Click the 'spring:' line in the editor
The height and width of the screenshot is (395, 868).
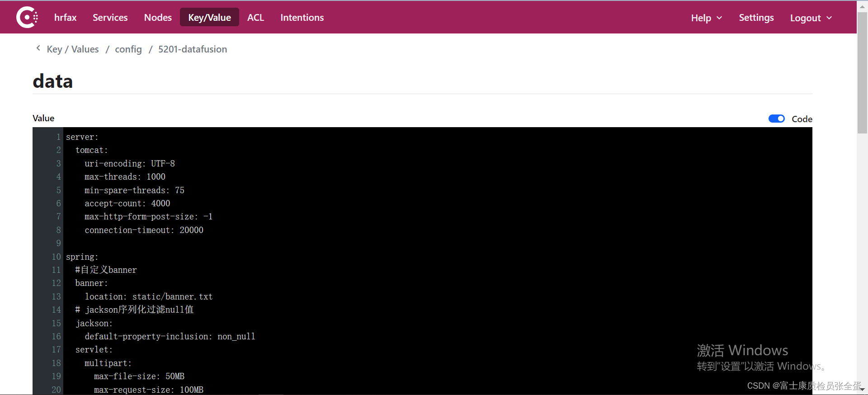tap(82, 257)
